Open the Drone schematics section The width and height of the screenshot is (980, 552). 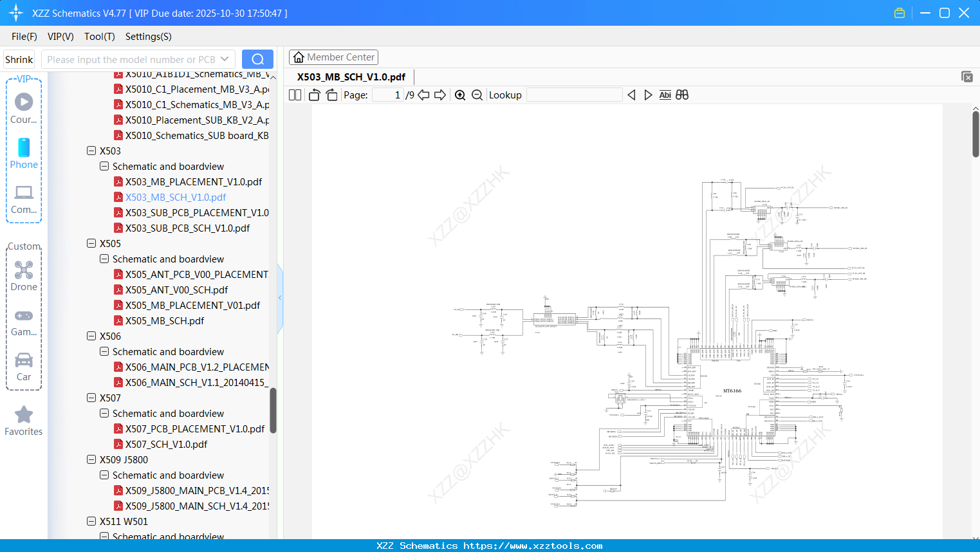pos(23,275)
